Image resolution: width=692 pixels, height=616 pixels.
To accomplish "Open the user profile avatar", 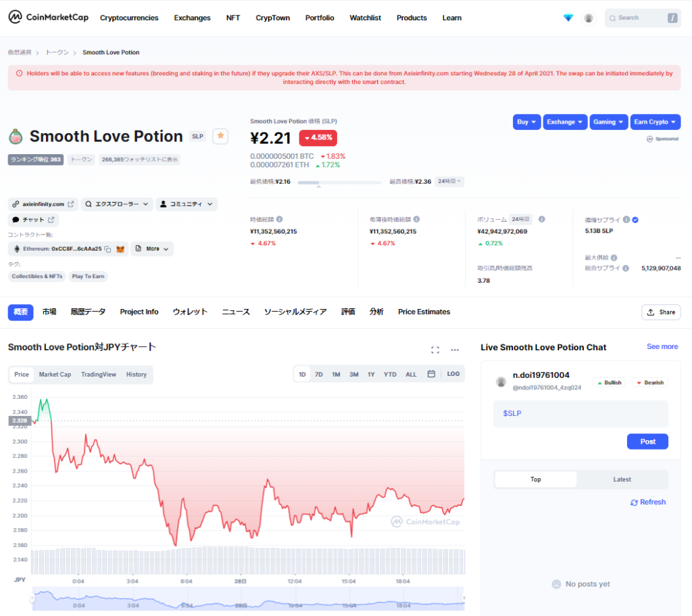I will coord(589,18).
